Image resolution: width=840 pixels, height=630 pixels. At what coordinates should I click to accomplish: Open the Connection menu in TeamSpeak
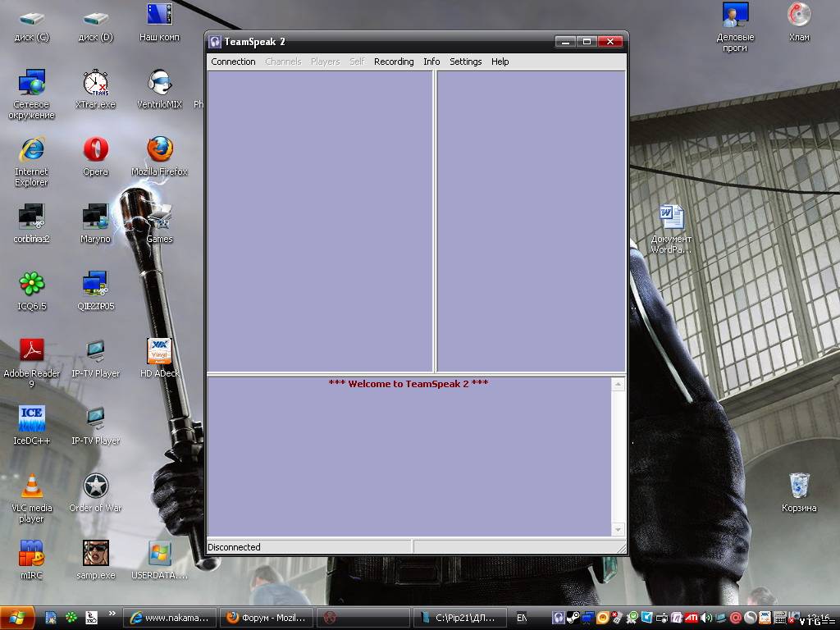[x=233, y=62]
